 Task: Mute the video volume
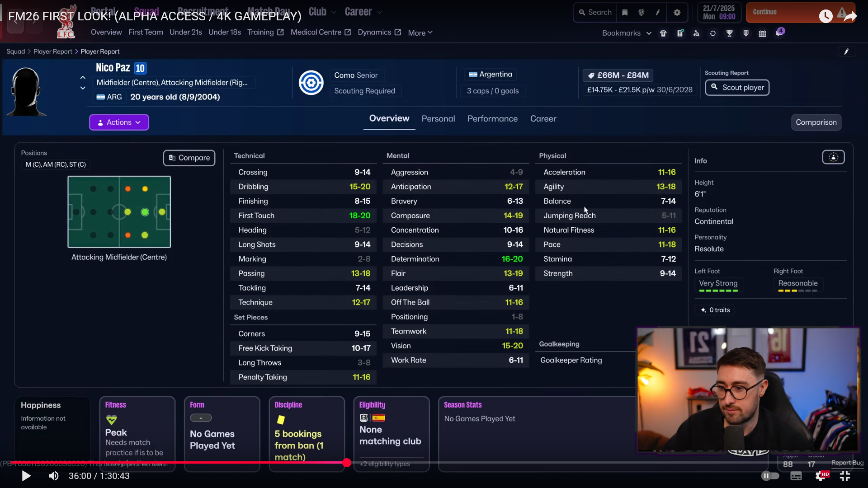click(x=53, y=476)
